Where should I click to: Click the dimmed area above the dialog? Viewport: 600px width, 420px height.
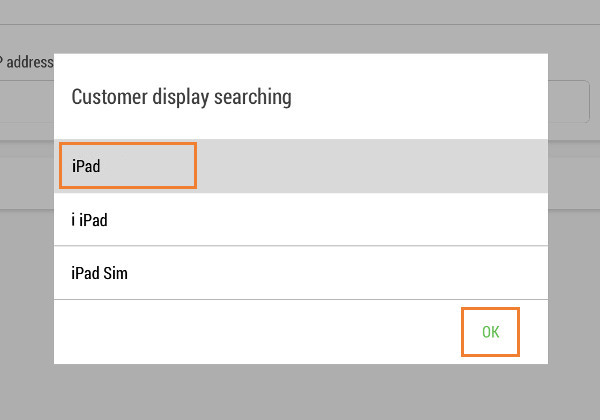(x=300, y=25)
